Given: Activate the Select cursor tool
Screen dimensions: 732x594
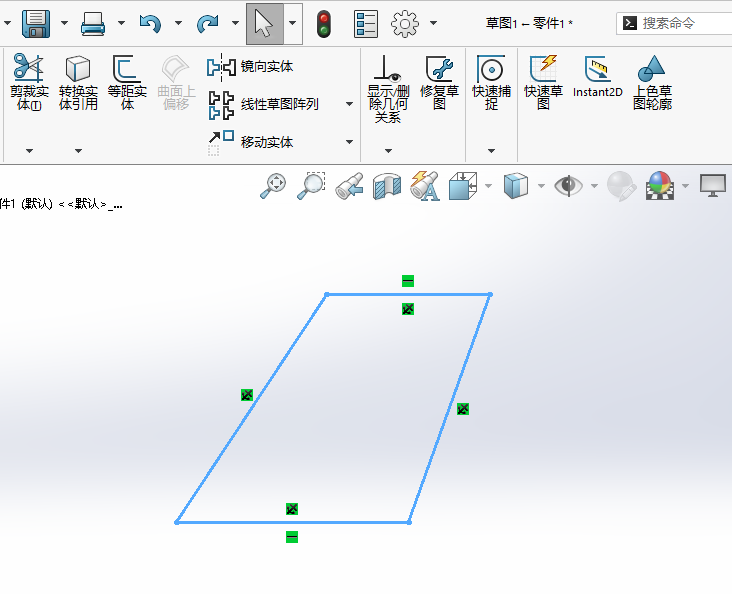Looking at the screenshot, I should pos(265,23).
